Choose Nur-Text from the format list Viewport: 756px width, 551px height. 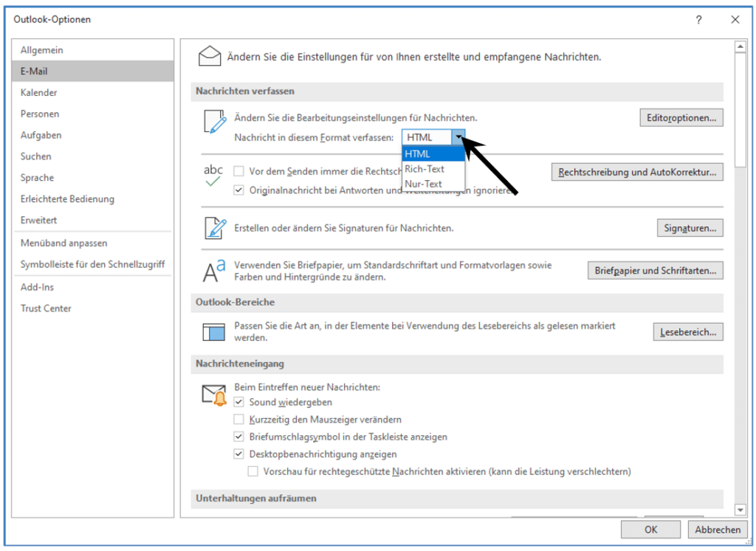433,184
